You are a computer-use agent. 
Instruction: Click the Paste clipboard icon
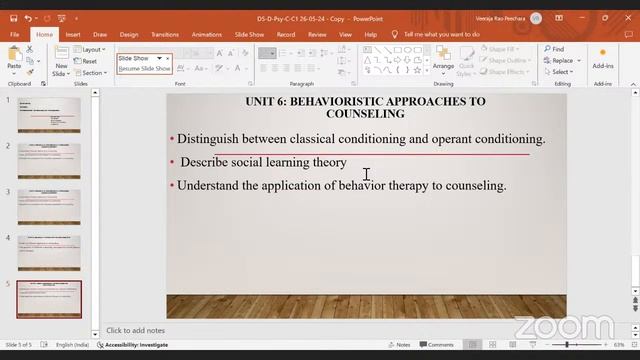(x=14, y=53)
